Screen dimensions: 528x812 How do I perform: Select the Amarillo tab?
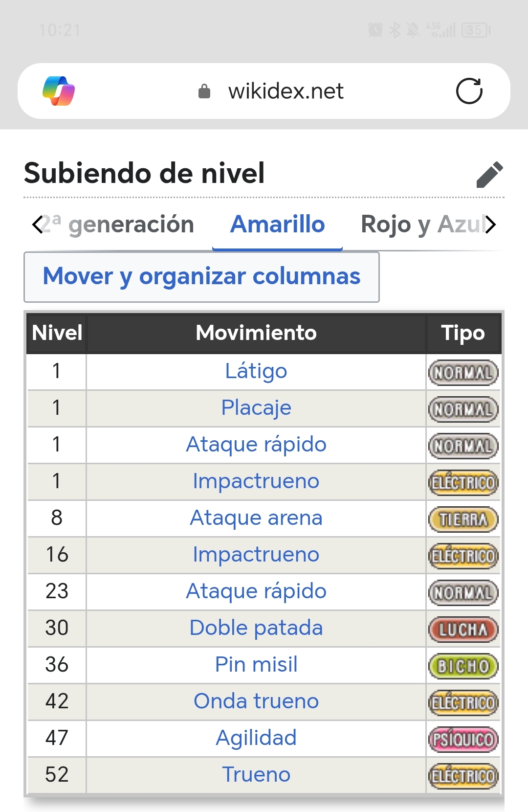pyautogui.click(x=277, y=225)
